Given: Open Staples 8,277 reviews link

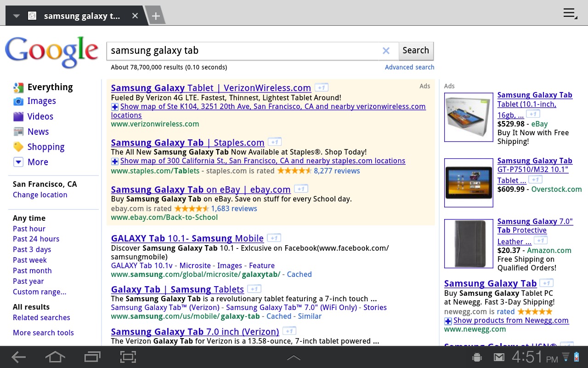Looking at the screenshot, I should pyautogui.click(x=337, y=171).
